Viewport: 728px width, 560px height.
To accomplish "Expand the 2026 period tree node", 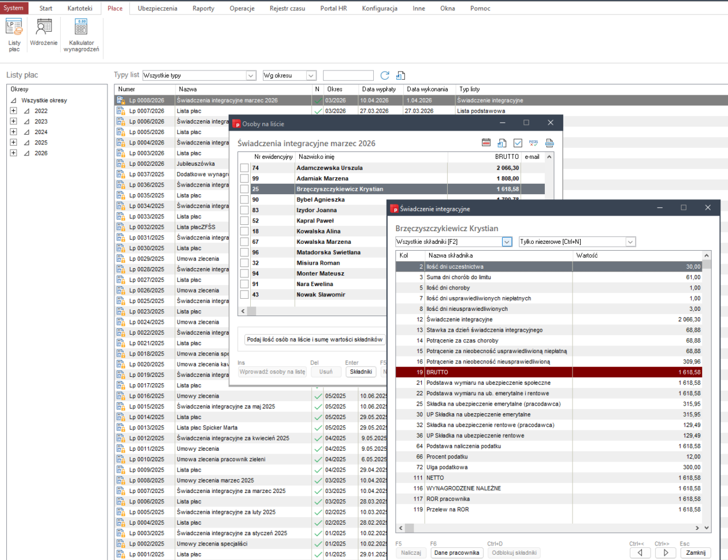I will tap(13, 153).
